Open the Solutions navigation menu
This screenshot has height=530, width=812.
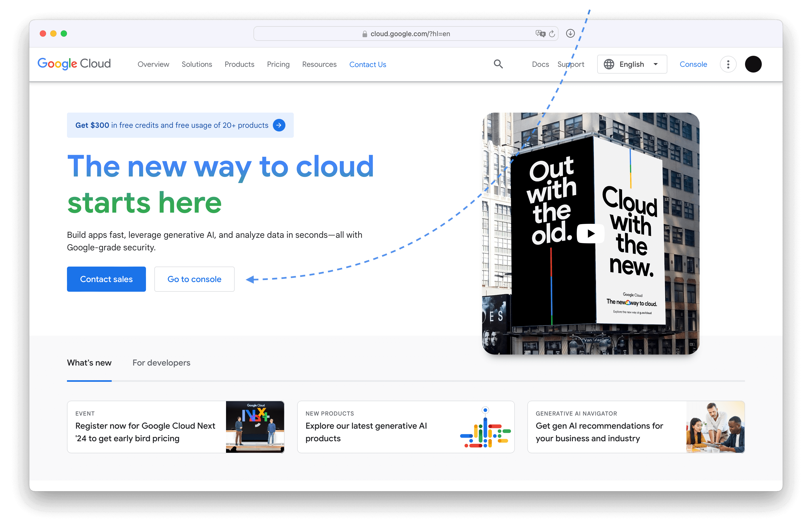[x=196, y=64]
